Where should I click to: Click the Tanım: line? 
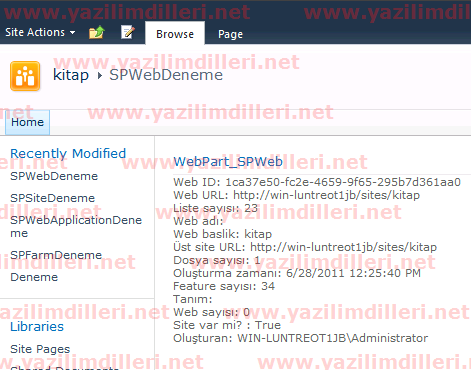193,299
